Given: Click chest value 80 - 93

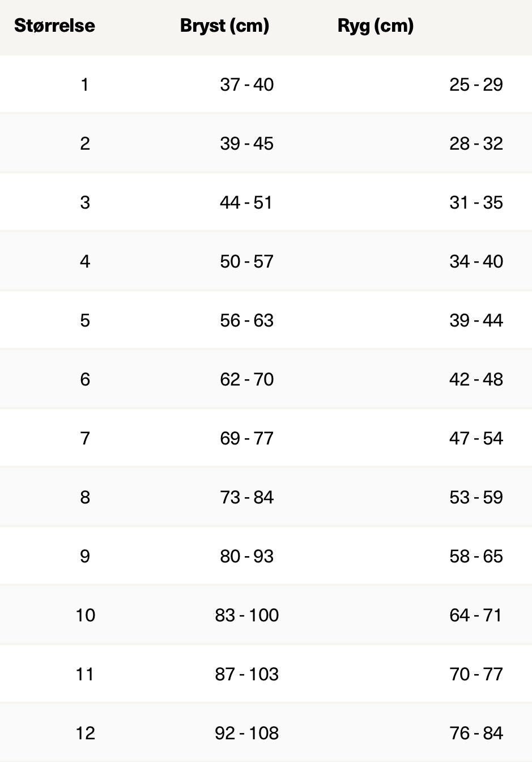Looking at the screenshot, I should coord(246,556).
